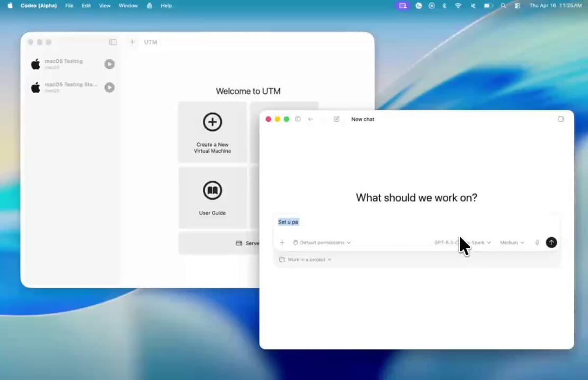Click the plus icon to attach files
Image resolution: width=588 pixels, height=380 pixels.
click(x=282, y=242)
